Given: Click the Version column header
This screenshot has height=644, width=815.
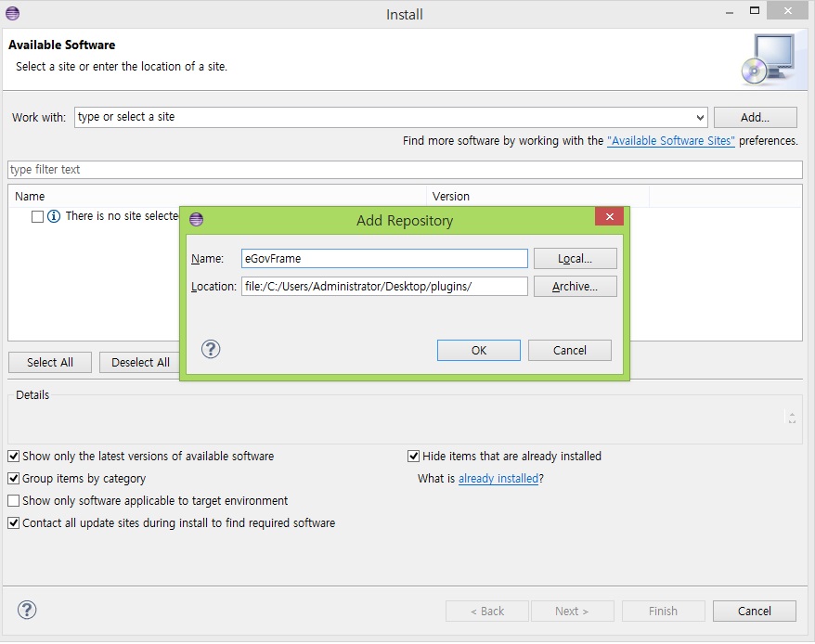Looking at the screenshot, I should 451,197.
